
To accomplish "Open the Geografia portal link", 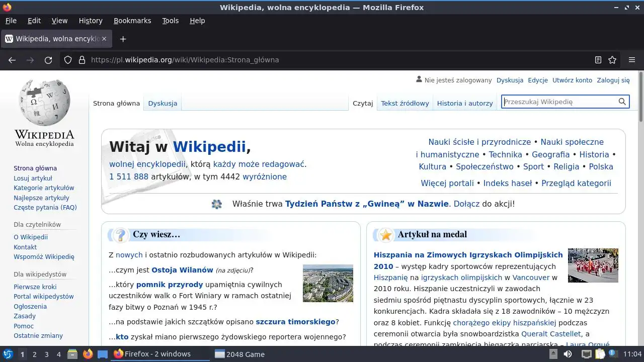I will pyautogui.click(x=550, y=154).
